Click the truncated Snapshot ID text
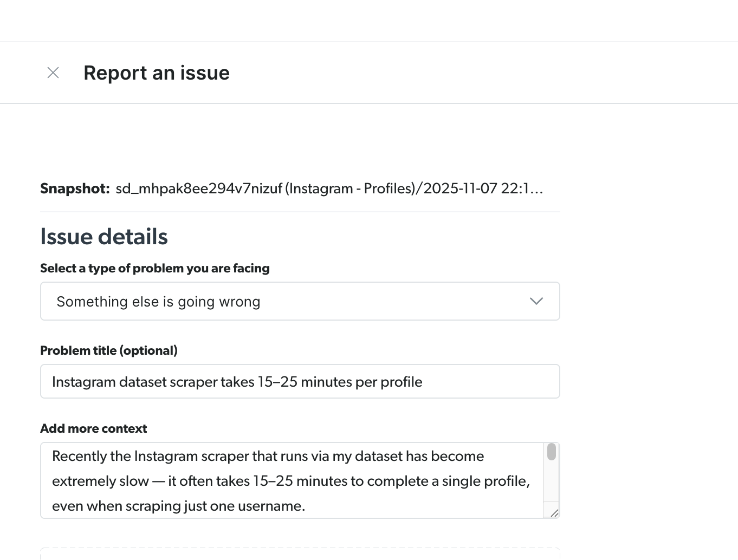 tap(329, 188)
